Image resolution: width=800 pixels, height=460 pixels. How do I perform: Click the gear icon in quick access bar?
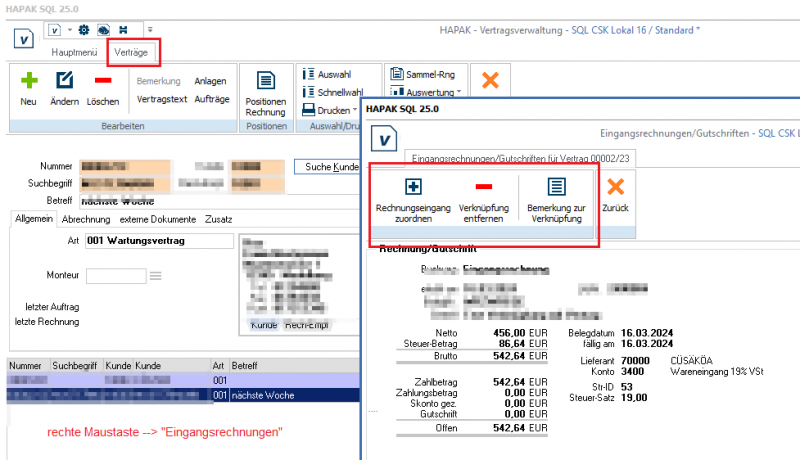84,30
